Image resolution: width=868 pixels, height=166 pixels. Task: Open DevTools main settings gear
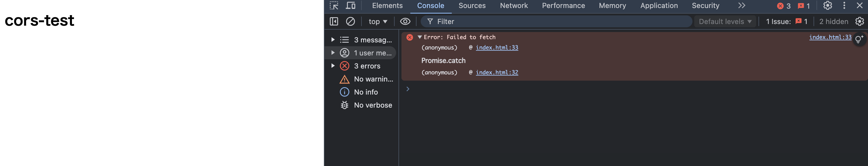(827, 6)
